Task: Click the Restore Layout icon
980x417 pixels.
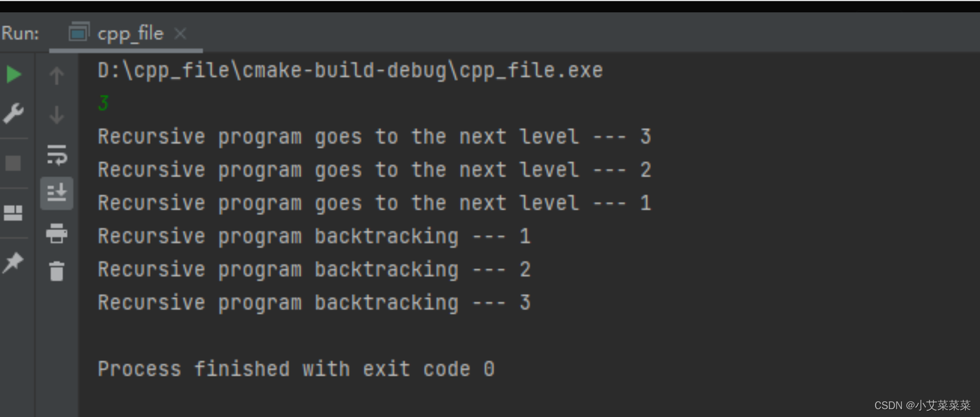Action: click(13, 213)
